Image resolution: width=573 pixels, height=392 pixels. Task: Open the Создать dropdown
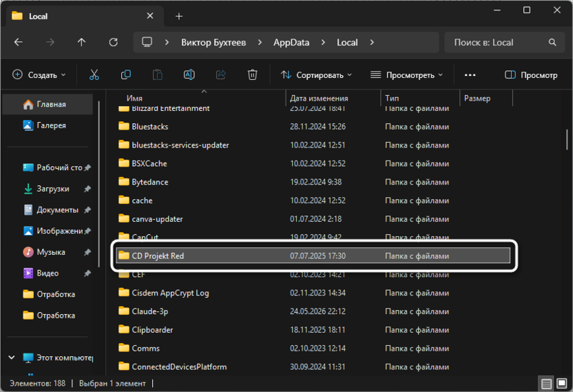pyautogui.click(x=39, y=75)
